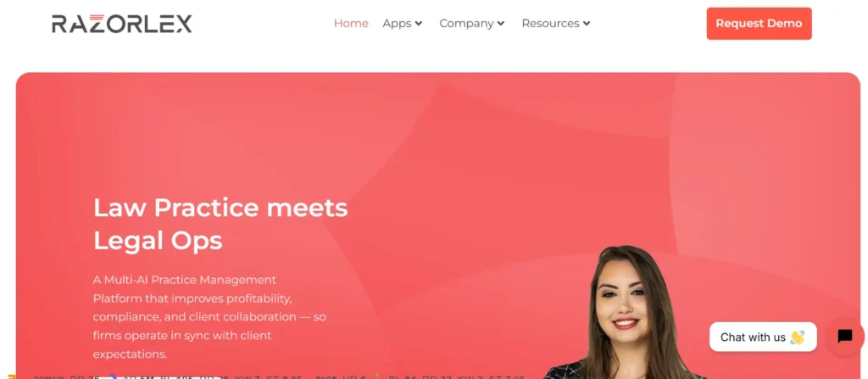Click the Request Demo button
868x379 pixels.
click(x=759, y=23)
